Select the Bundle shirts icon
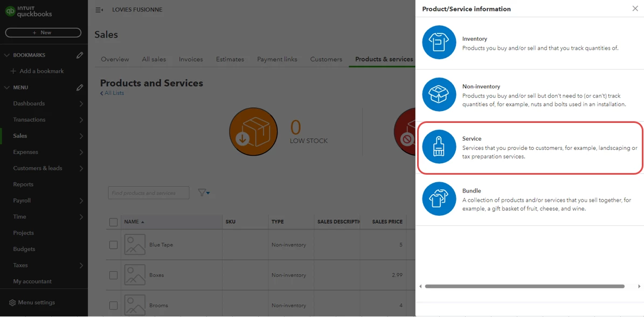 (439, 199)
